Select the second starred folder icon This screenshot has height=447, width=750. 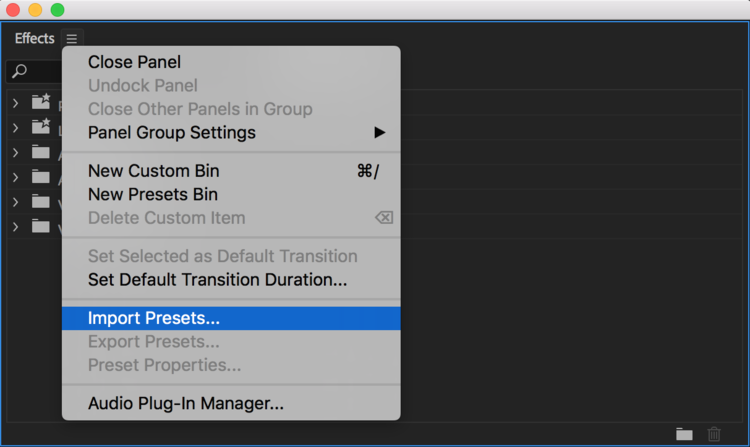pyautogui.click(x=41, y=127)
